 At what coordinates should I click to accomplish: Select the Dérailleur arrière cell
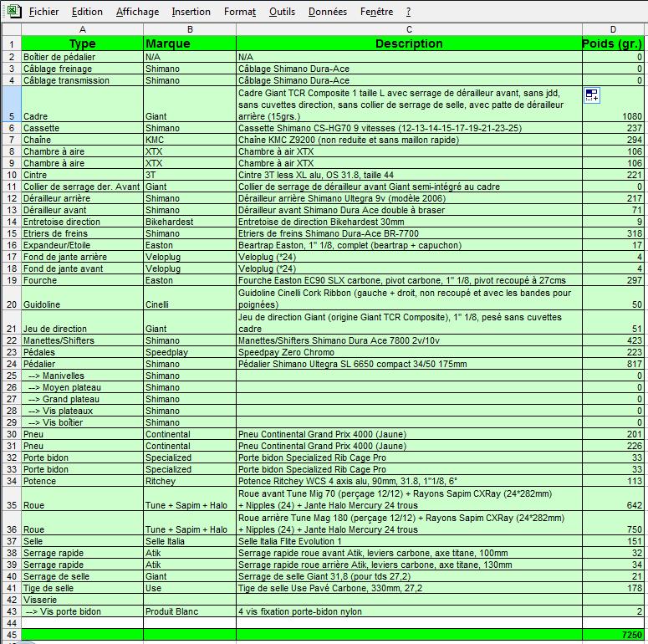point(82,198)
